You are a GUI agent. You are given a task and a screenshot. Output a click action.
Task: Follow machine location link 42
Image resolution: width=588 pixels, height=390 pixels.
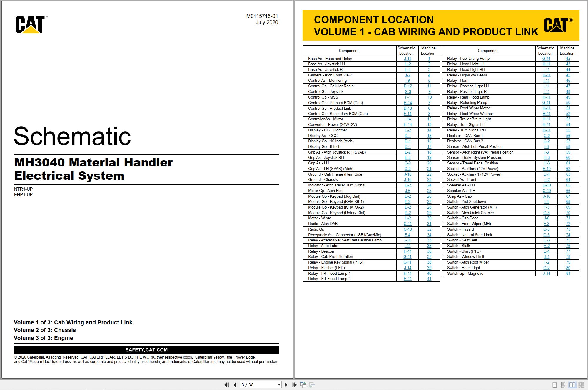[568, 58]
